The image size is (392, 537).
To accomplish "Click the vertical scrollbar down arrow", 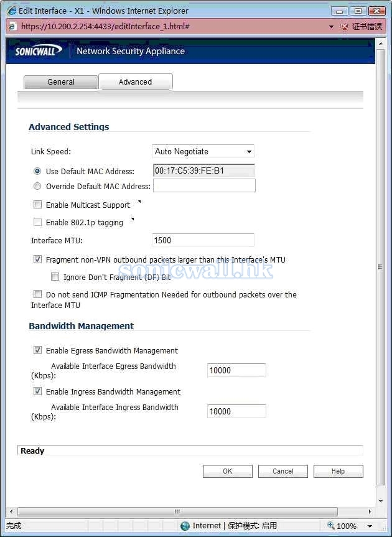I will click(x=380, y=502).
